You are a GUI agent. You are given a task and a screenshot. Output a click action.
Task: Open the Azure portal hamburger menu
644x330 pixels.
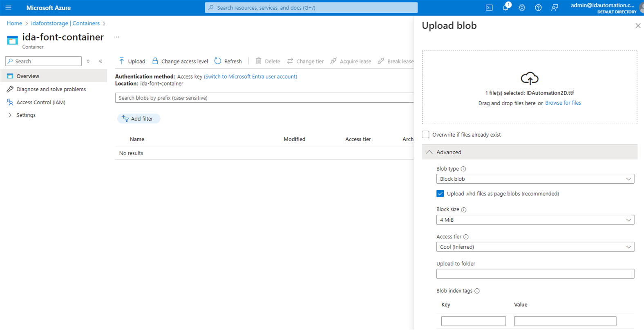8,8
